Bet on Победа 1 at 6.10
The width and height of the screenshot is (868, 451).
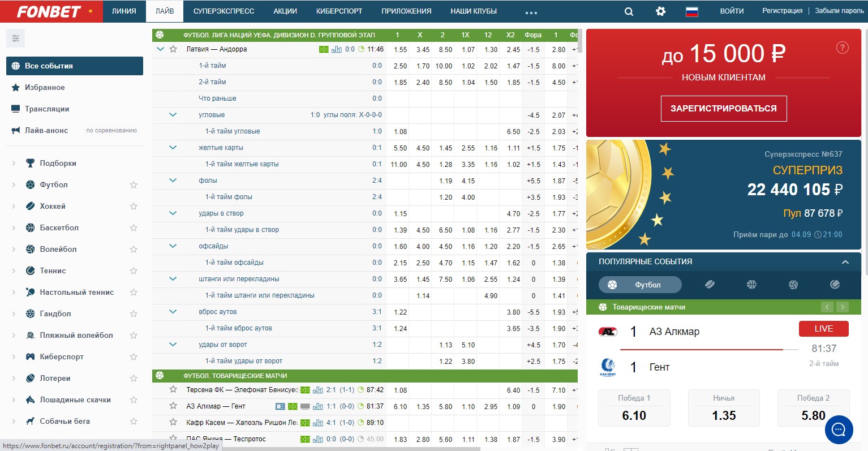634,408
